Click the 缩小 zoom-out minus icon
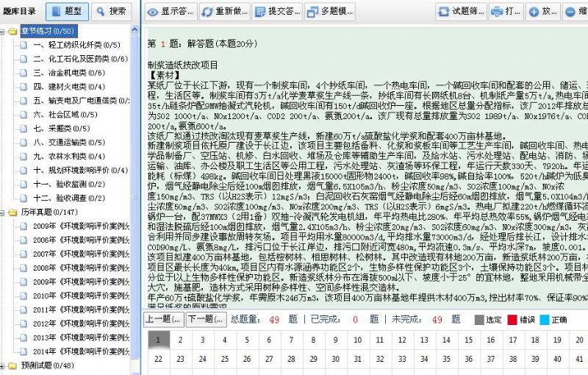588x375 pixels. (x=575, y=12)
